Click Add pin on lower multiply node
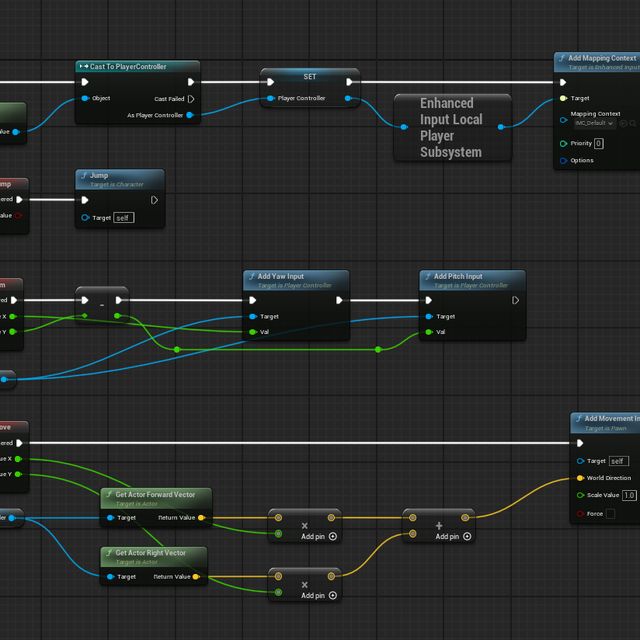The height and width of the screenshot is (640, 640). [x=319, y=596]
